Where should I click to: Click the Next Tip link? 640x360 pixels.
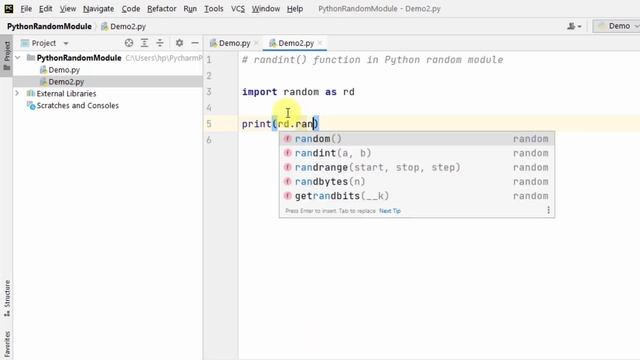pyautogui.click(x=390, y=211)
